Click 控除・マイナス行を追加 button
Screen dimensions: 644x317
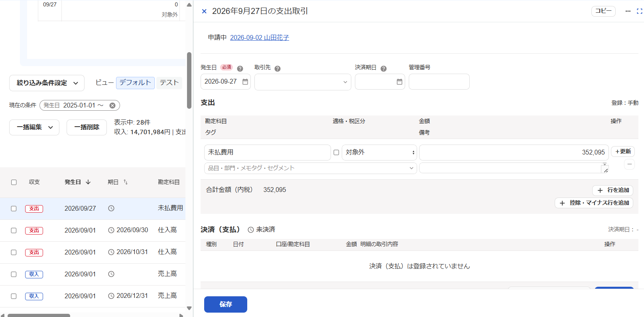pos(594,203)
